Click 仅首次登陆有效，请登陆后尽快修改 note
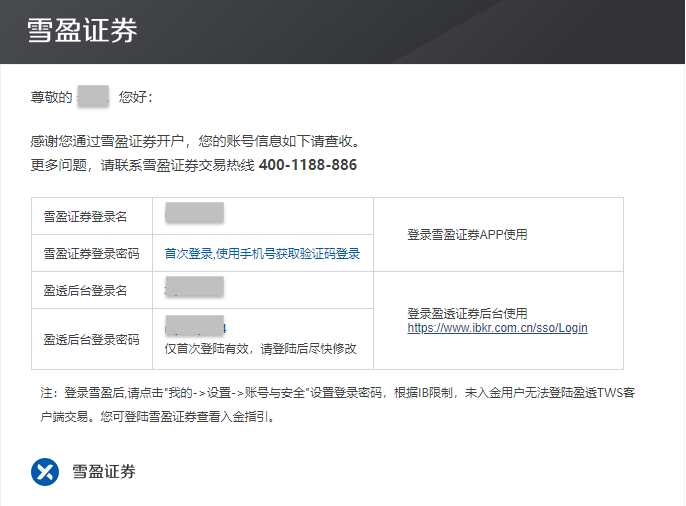 pos(260,349)
